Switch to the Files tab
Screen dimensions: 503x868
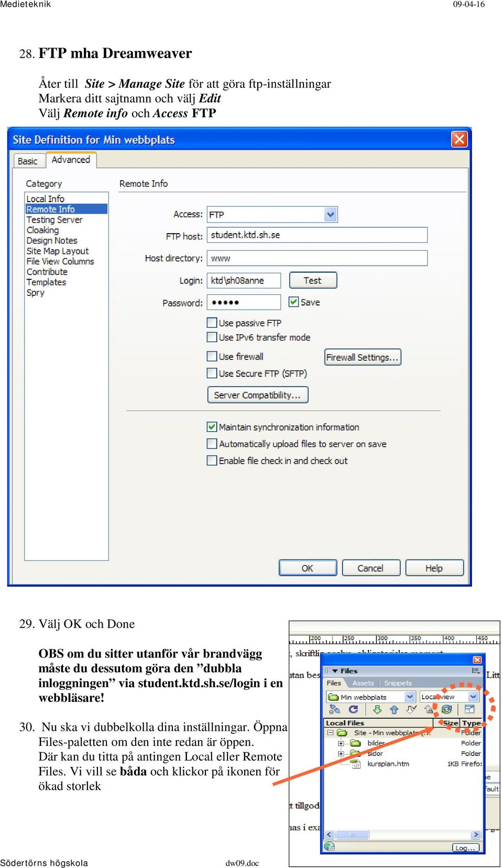click(x=334, y=683)
